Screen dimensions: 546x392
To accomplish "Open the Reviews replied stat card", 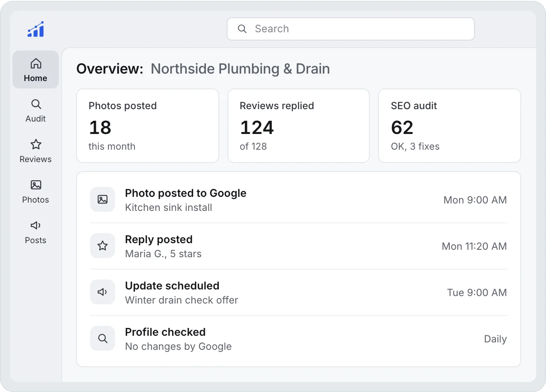I will coord(299,126).
